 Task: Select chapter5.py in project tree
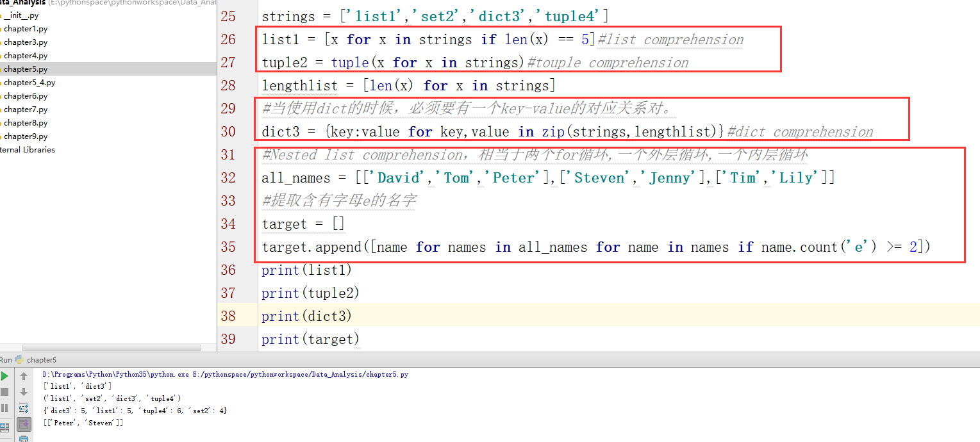click(24, 69)
